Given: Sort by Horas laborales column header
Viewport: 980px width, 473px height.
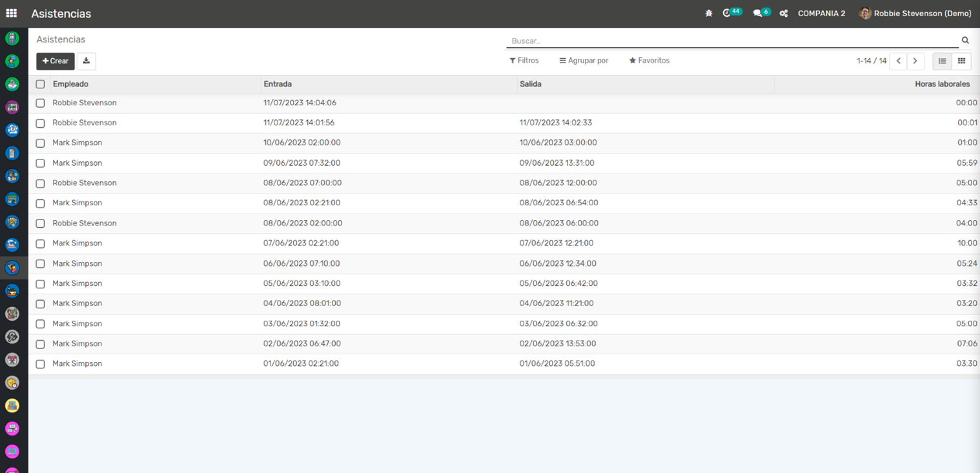Looking at the screenshot, I should (x=941, y=84).
